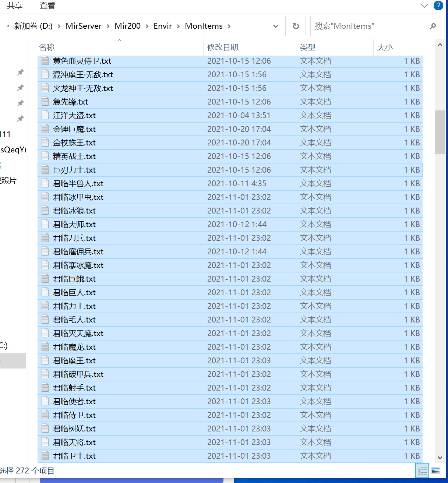Switch to details view icon in status bar
The image size is (448, 483).
[422, 470]
